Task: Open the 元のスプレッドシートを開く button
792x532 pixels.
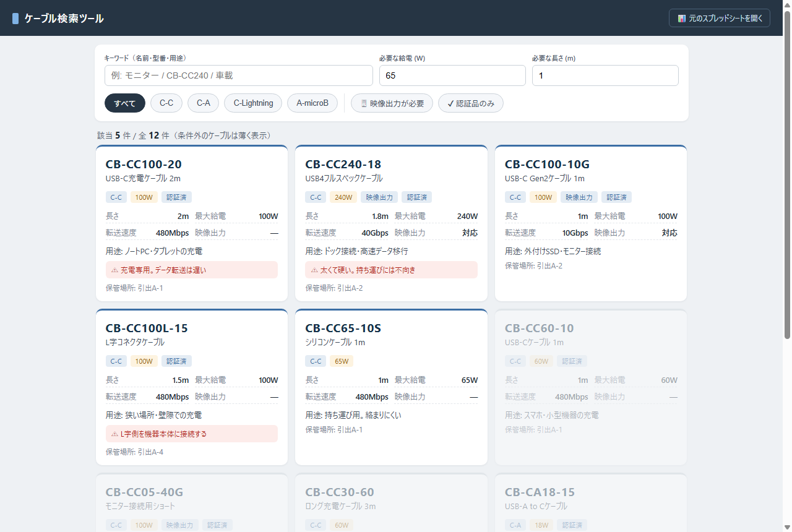Action: [720, 18]
